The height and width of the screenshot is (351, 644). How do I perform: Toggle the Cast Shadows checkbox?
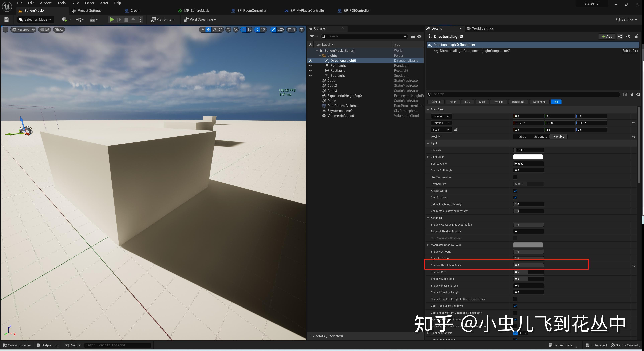coord(515,197)
